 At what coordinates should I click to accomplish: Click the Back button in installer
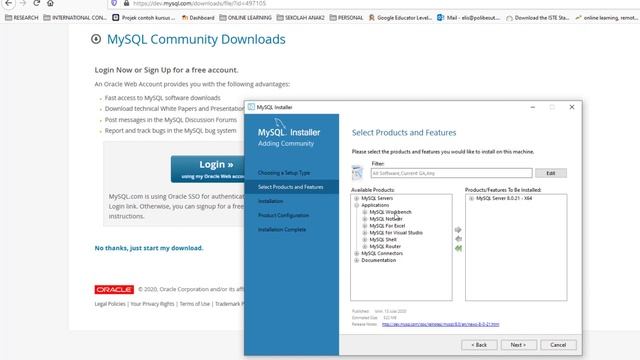pos(479,345)
